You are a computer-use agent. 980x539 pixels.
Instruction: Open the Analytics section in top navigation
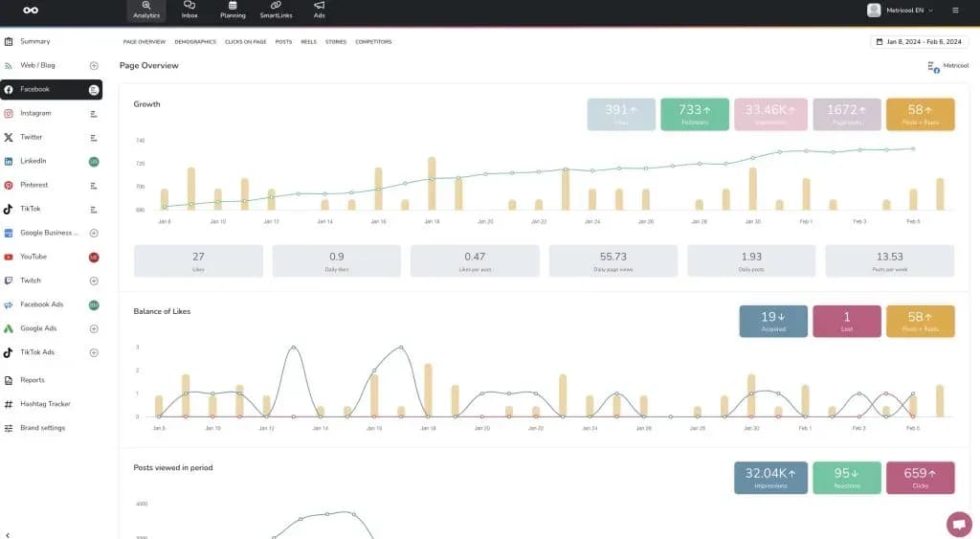(x=146, y=10)
